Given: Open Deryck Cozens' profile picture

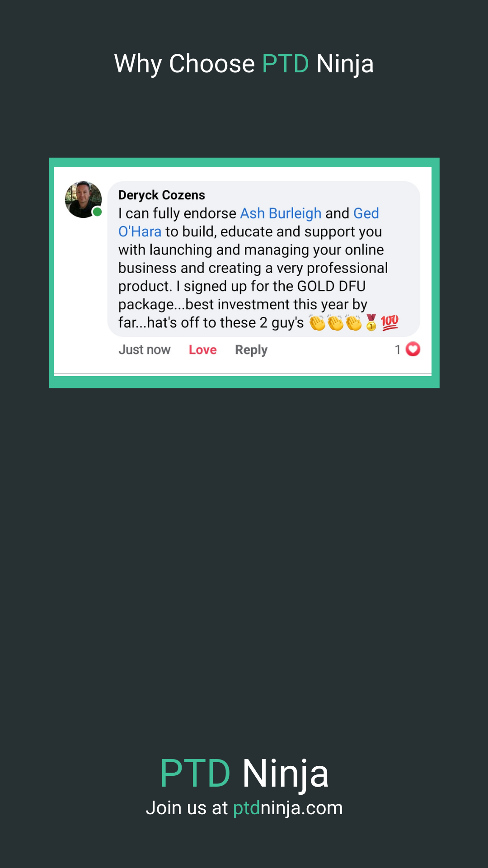Looking at the screenshot, I should pos(83,199).
